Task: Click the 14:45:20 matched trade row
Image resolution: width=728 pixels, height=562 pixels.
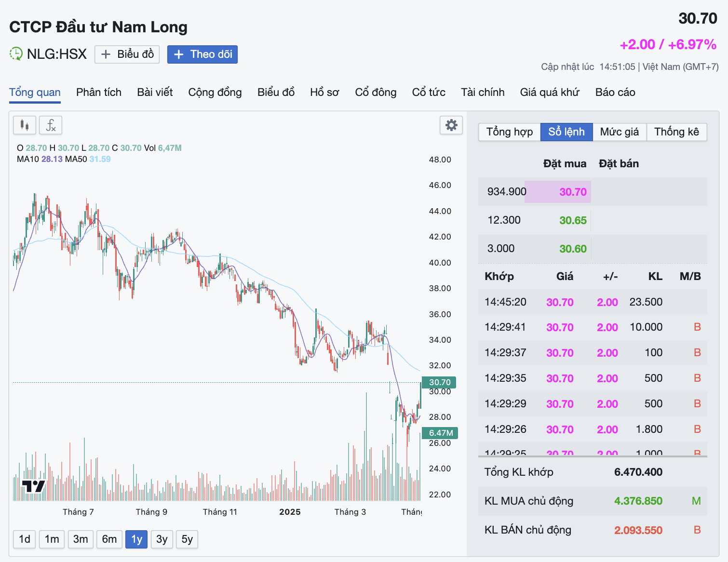Action: (x=593, y=302)
